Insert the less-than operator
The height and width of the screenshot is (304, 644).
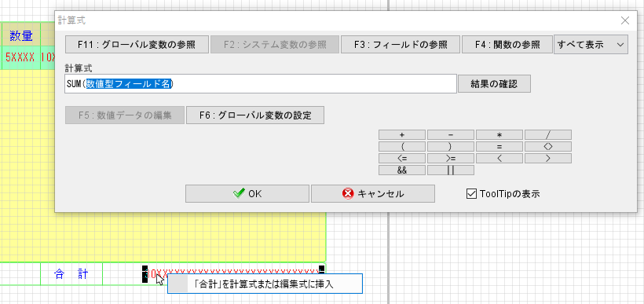[499, 159]
